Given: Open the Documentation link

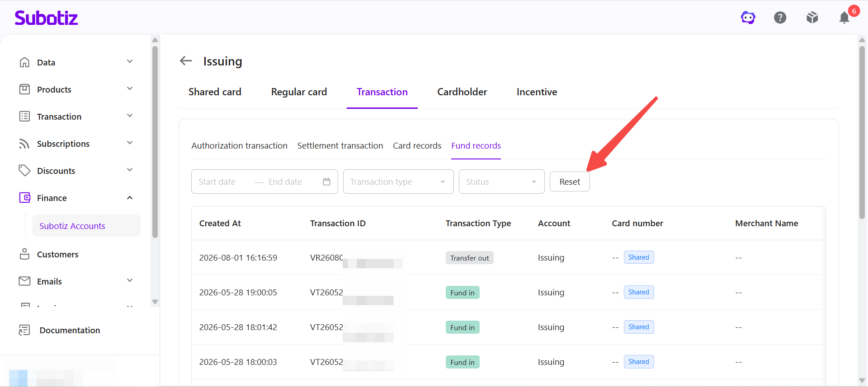Looking at the screenshot, I should tap(70, 330).
